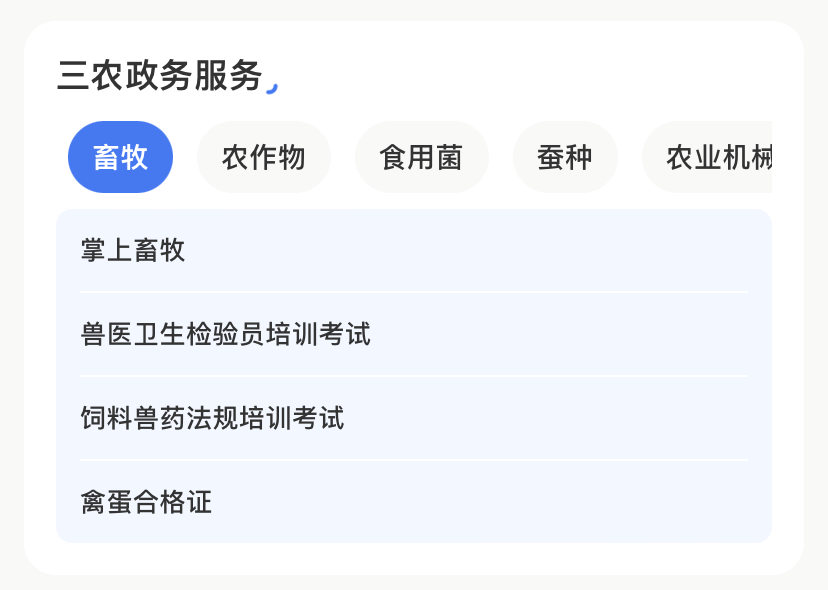Screen dimensions: 828x590
Task: Tap the highlighted blue 畜牧 pill
Action: point(120,157)
